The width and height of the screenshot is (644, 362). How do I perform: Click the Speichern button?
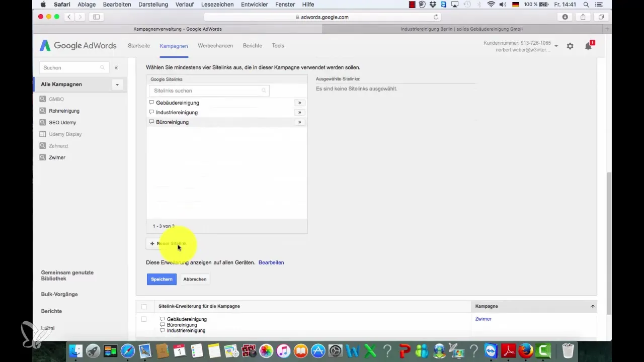[162, 279]
